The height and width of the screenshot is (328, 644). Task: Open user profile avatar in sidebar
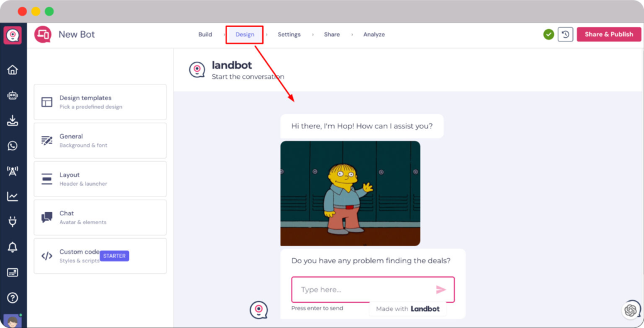click(x=13, y=320)
